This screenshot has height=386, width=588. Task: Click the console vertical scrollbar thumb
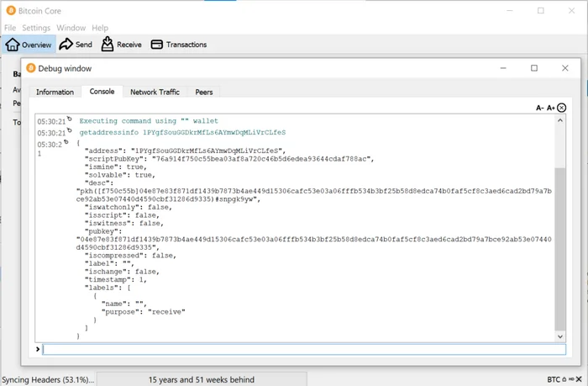560,249
